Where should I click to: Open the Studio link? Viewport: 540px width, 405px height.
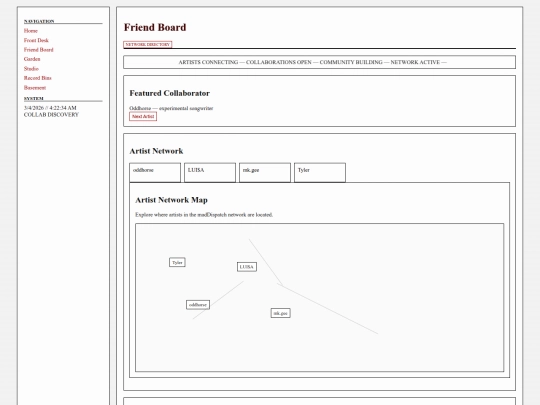31,69
